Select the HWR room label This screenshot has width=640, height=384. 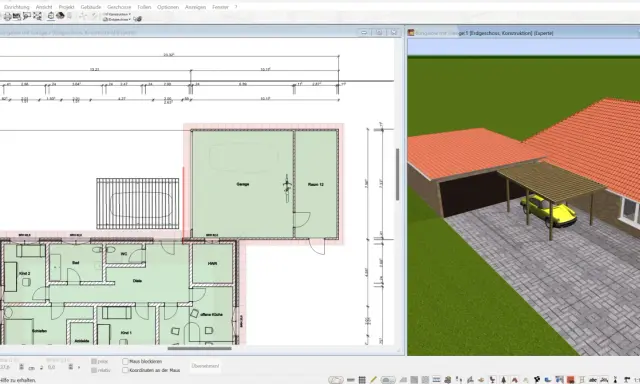(x=212, y=264)
